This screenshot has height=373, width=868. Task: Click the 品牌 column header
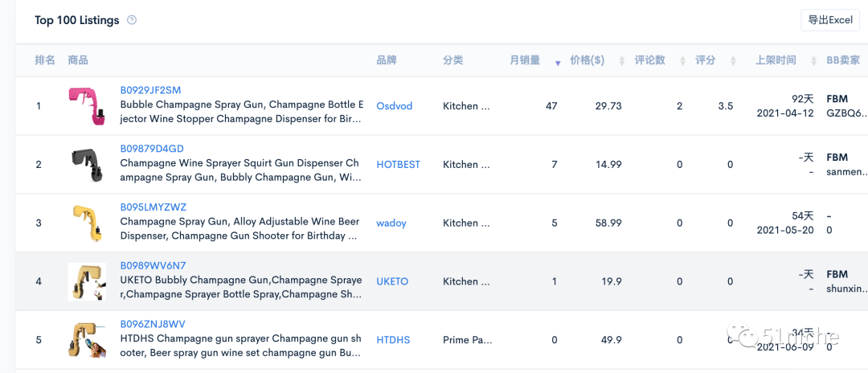(x=387, y=61)
